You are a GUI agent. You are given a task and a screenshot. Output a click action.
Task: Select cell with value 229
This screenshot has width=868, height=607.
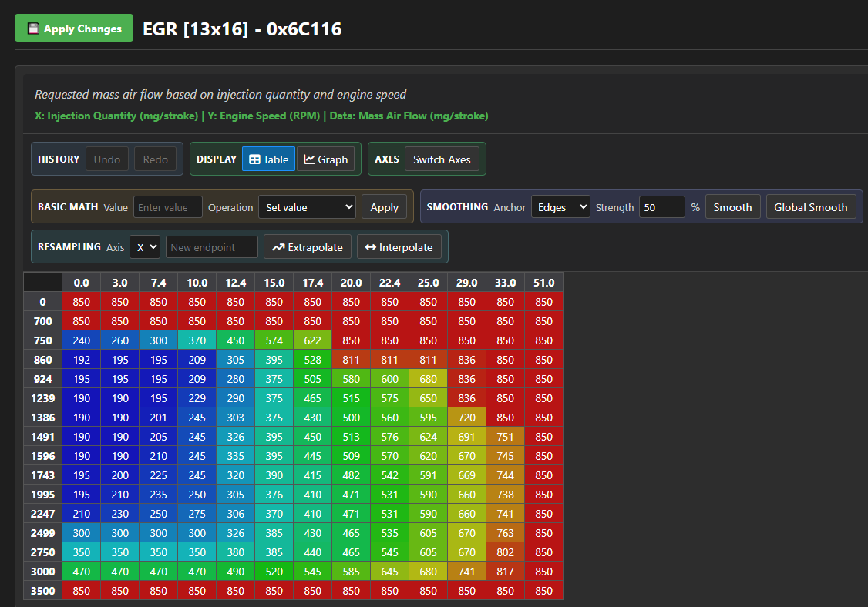coord(197,398)
